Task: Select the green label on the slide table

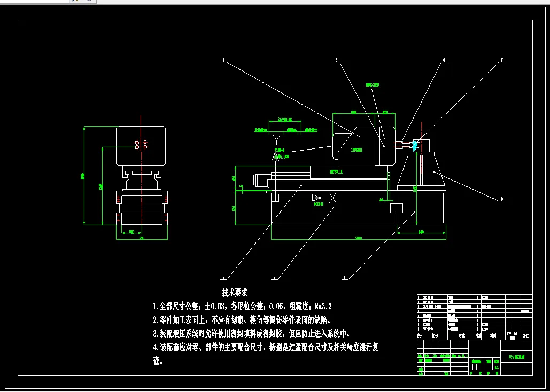Action: click(336, 172)
